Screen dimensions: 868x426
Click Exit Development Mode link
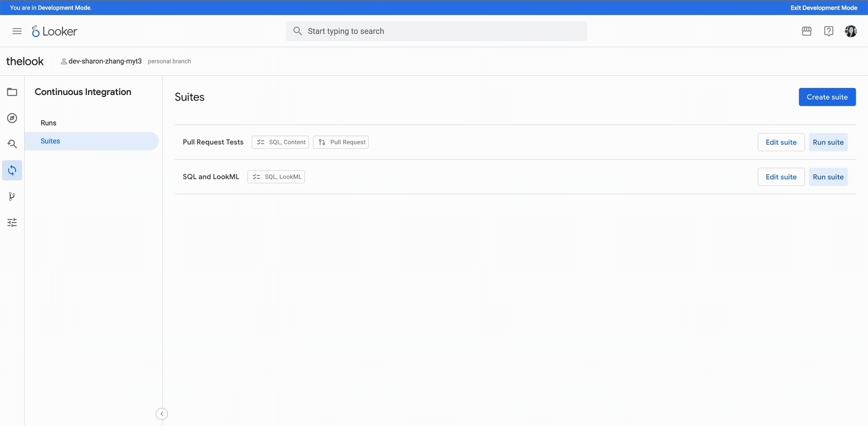click(x=824, y=8)
